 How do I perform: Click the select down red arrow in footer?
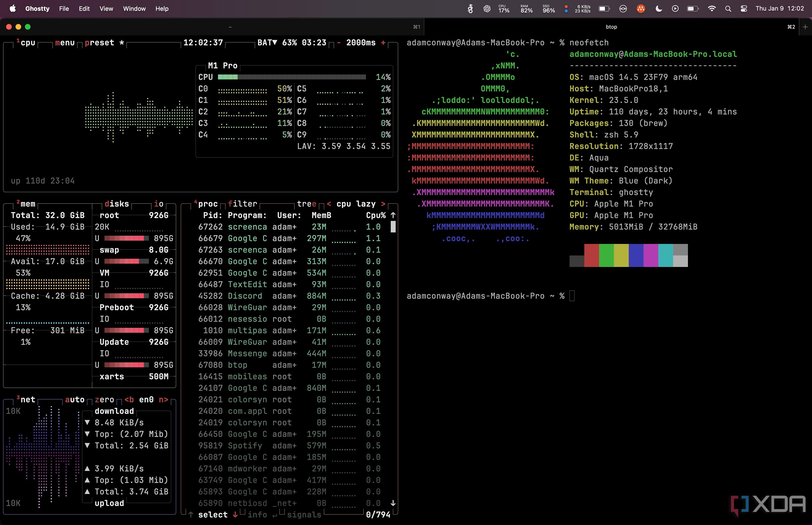pos(235,514)
